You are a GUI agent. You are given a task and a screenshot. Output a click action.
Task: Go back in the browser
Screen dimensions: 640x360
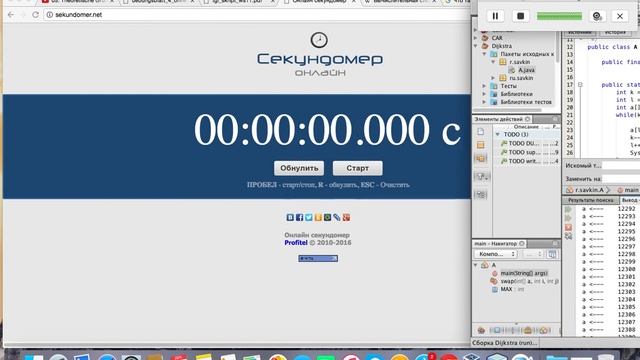(11, 15)
